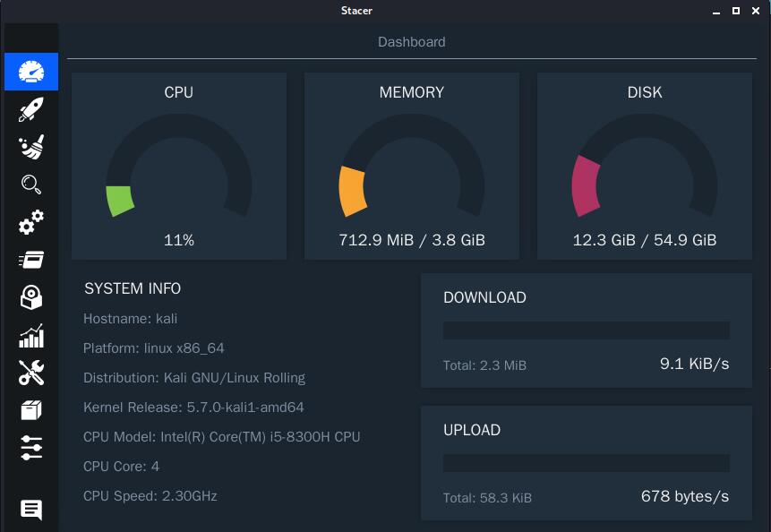The height and width of the screenshot is (532, 771).
Task: Click the Upload progress bar
Action: pos(587,463)
